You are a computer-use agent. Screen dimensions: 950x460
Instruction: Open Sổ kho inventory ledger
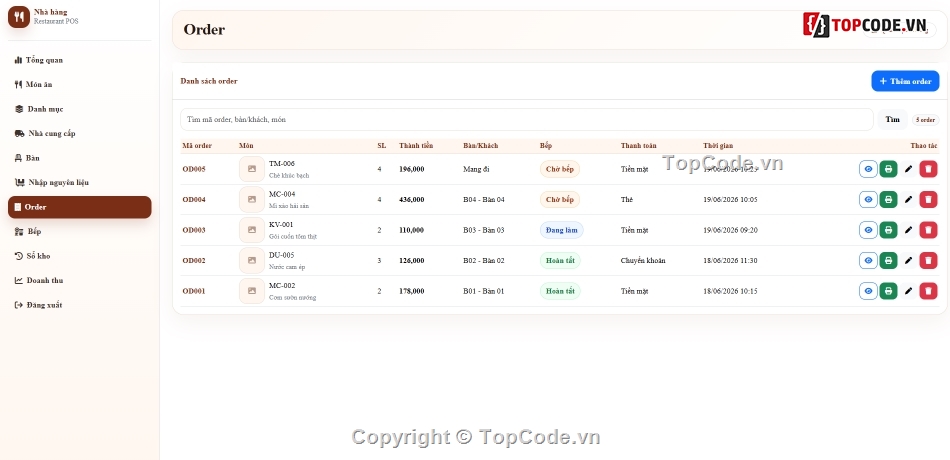coord(79,256)
